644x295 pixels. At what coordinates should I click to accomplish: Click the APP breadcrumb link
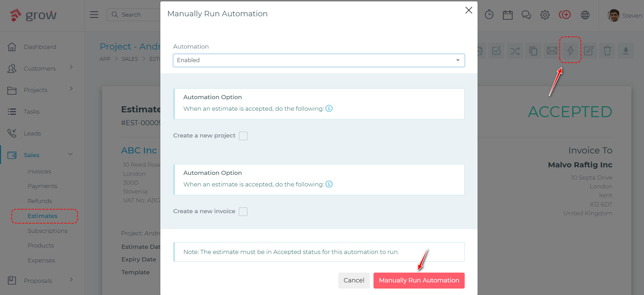[x=105, y=59]
